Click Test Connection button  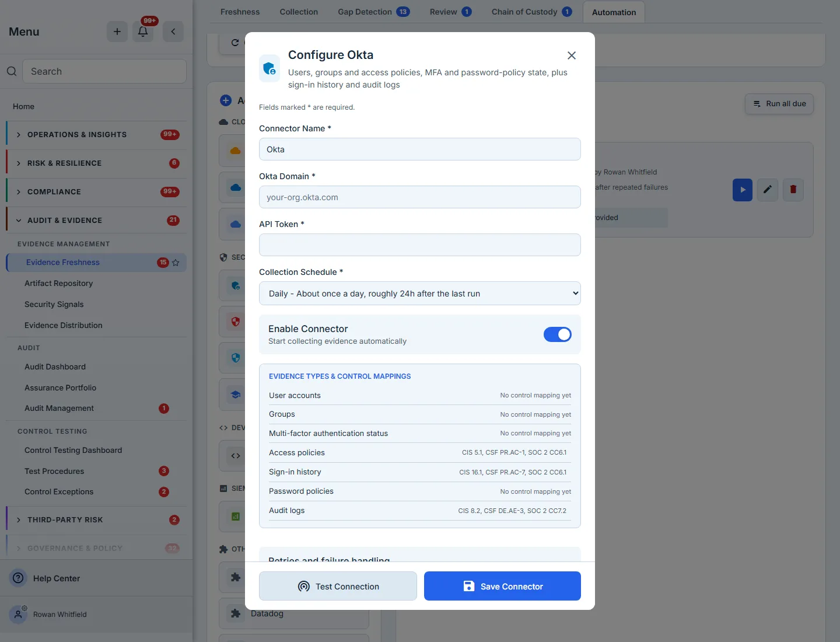click(338, 586)
